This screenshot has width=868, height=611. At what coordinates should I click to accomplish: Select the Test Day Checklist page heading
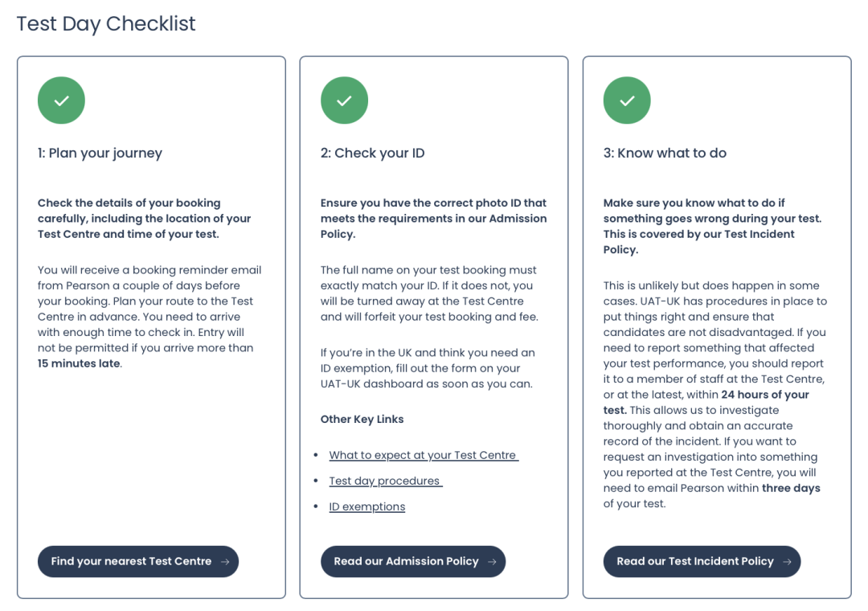click(106, 24)
